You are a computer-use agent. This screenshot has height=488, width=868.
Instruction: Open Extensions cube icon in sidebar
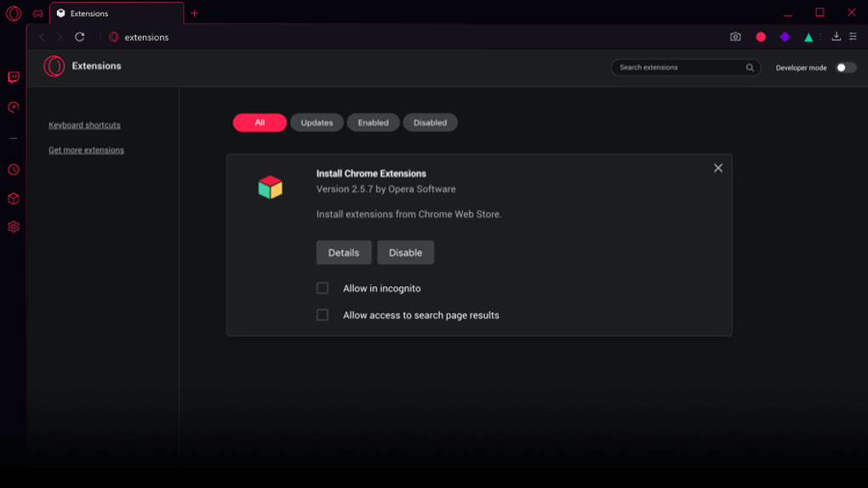(14, 198)
